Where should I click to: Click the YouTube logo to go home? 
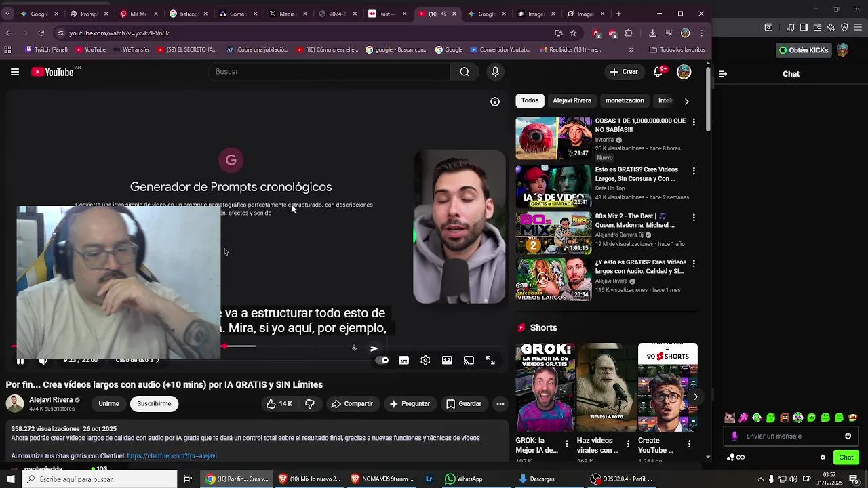click(53, 72)
